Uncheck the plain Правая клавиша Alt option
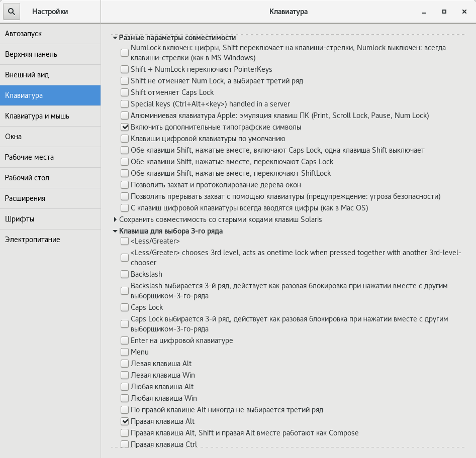This screenshot has width=476, height=458. (x=125, y=421)
